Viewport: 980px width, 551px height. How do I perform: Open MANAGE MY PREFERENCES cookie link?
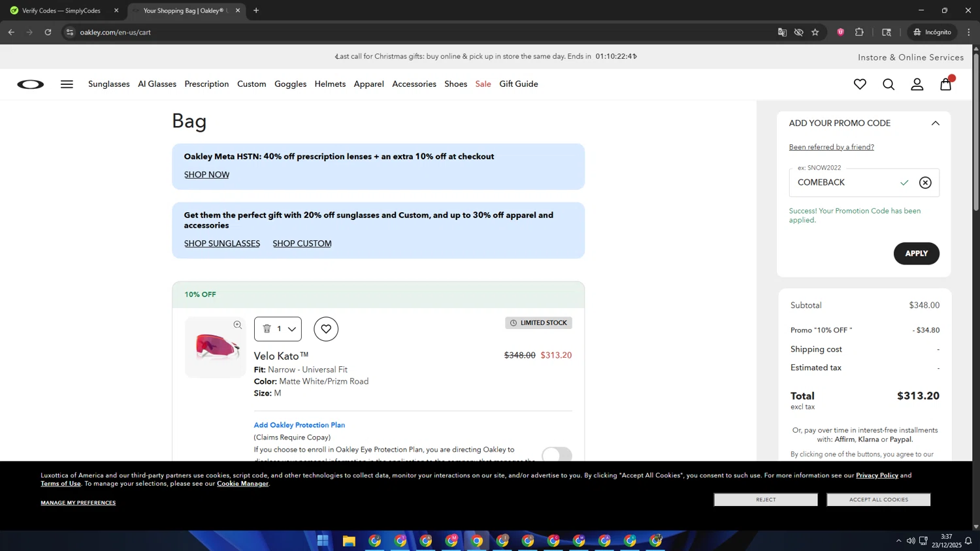pyautogui.click(x=78, y=503)
